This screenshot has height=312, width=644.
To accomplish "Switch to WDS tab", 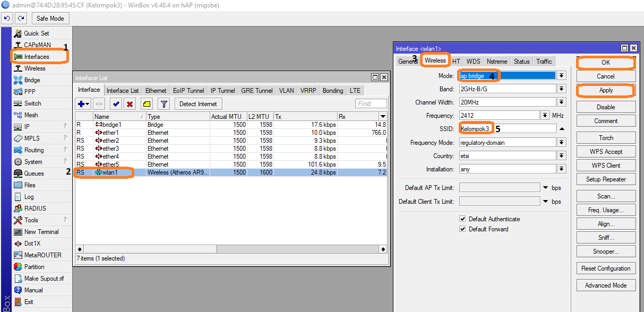I will [473, 62].
